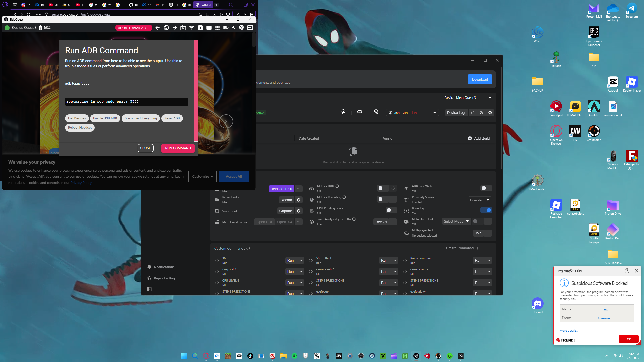Click the Windows Start button
This screenshot has width=644, height=362.
184,356
